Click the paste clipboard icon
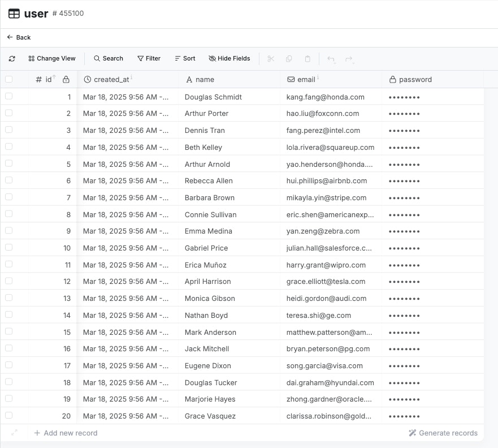The width and height of the screenshot is (498, 448). (308, 59)
